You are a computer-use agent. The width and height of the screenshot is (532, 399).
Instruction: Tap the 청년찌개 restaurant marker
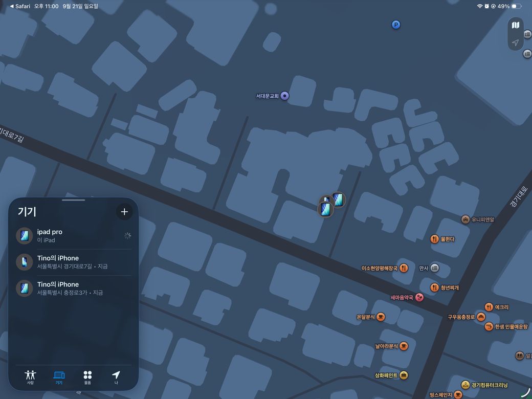click(x=435, y=287)
